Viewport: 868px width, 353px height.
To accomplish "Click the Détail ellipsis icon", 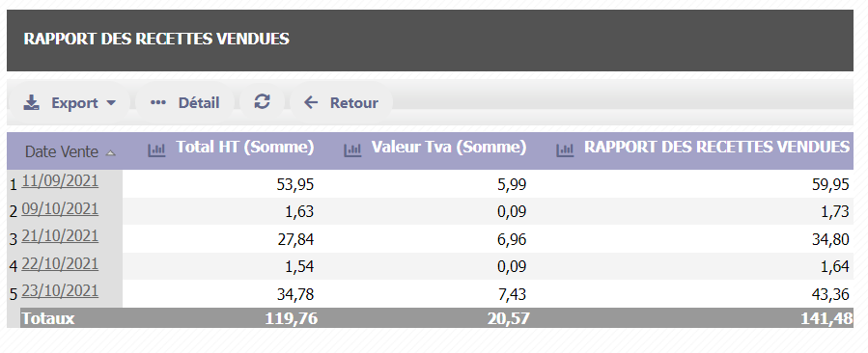I will (x=158, y=102).
